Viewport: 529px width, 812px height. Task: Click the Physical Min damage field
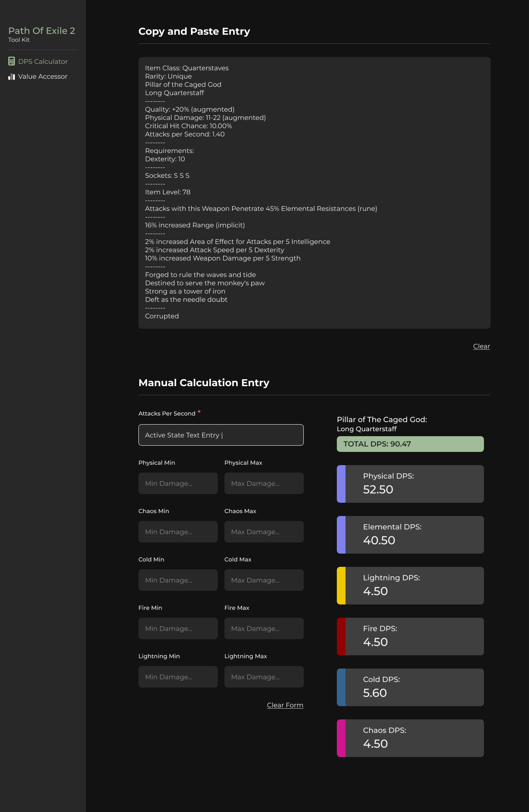coord(178,483)
